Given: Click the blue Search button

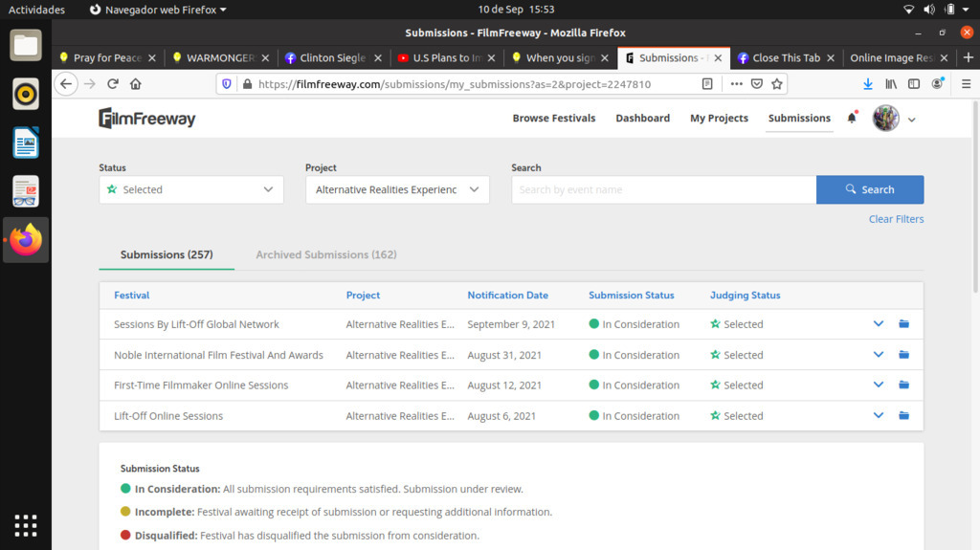Looking at the screenshot, I should (x=869, y=189).
